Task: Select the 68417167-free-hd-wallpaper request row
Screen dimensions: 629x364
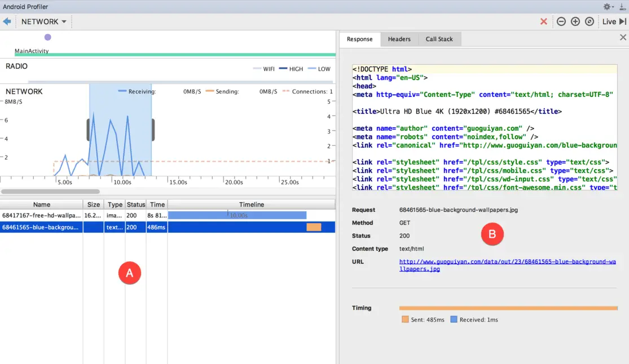Action: pos(42,215)
